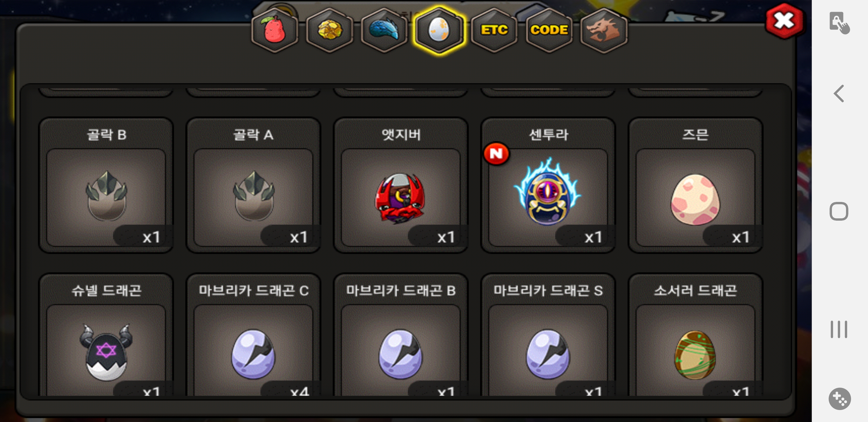Select the 소서러 드래곤 green-striped egg
The height and width of the screenshot is (422, 868).
[x=695, y=335]
